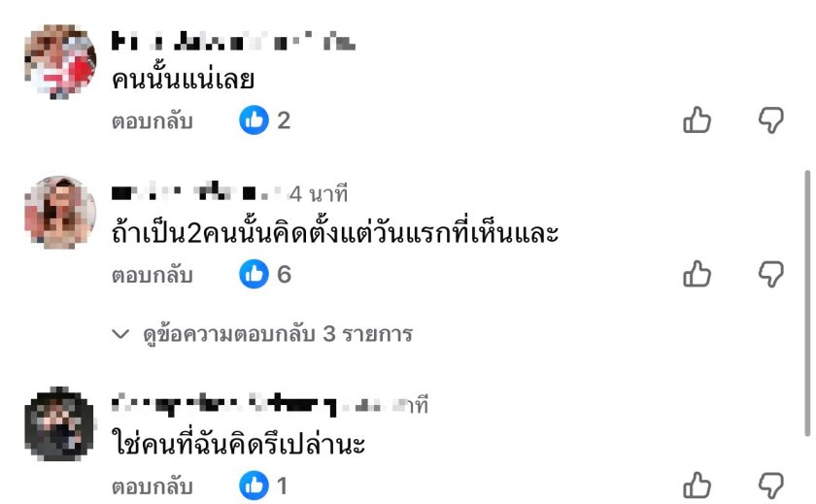Open the first commenter's blurred name link

click(x=233, y=41)
